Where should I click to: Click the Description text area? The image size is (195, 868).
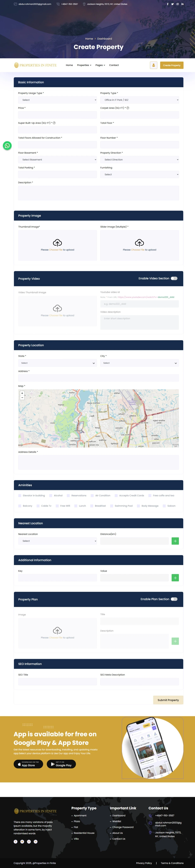coord(98,193)
